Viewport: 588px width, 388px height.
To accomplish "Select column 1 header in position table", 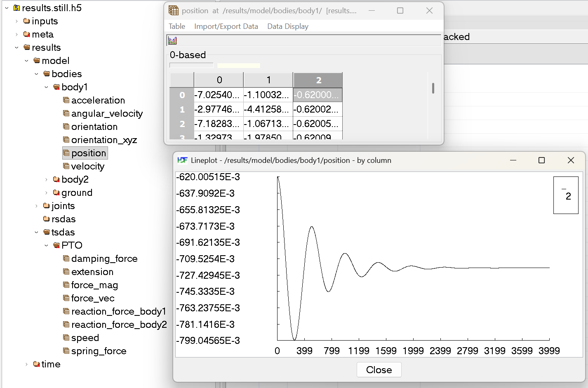I will [268, 80].
